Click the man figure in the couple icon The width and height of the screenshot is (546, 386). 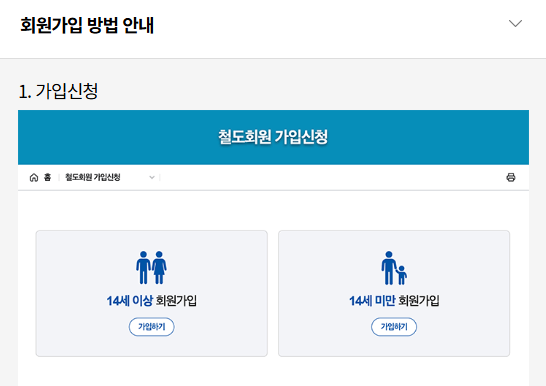(143, 267)
